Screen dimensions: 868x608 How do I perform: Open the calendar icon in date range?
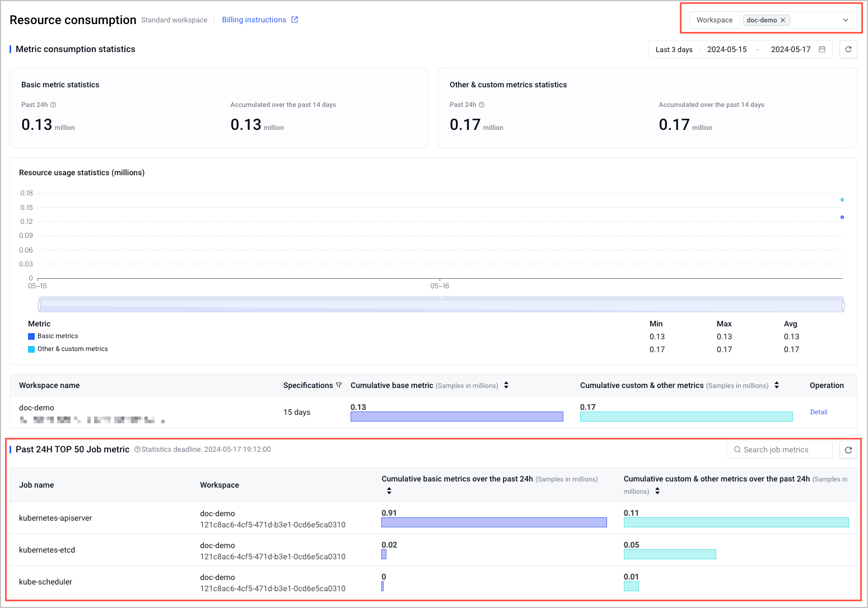pyautogui.click(x=822, y=49)
